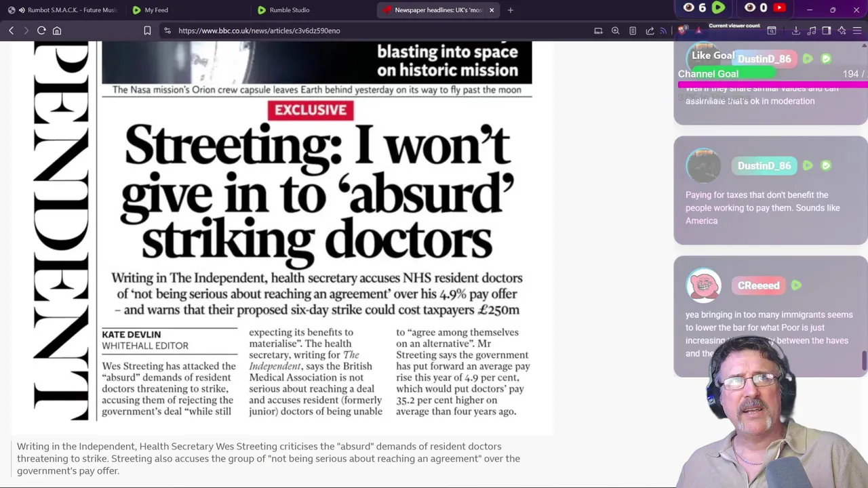Image resolution: width=868 pixels, height=488 pixels.
Task: Open Brave Rewards triangle icon
Action: pyautogui.click(x=698, y=30)
